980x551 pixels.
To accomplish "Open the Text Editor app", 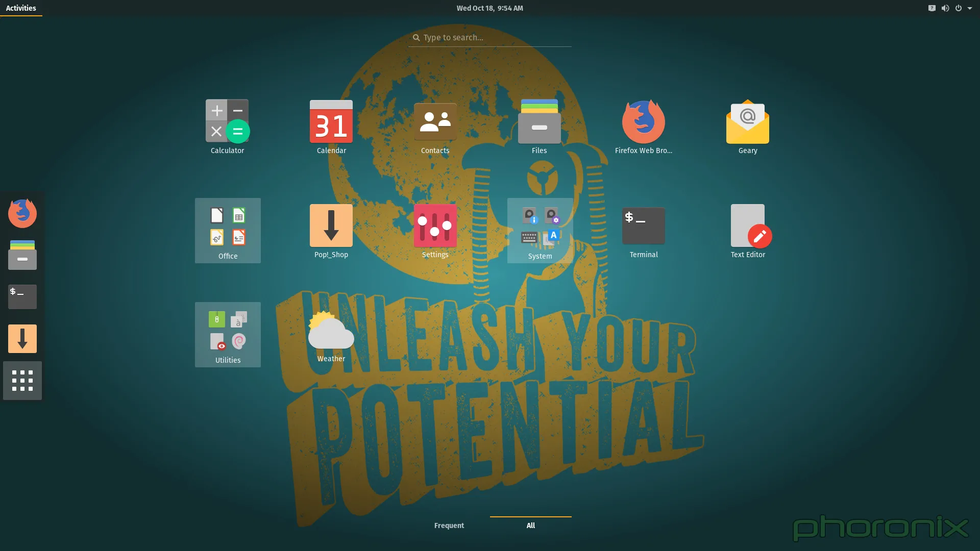I will click(x=748, y=231).
